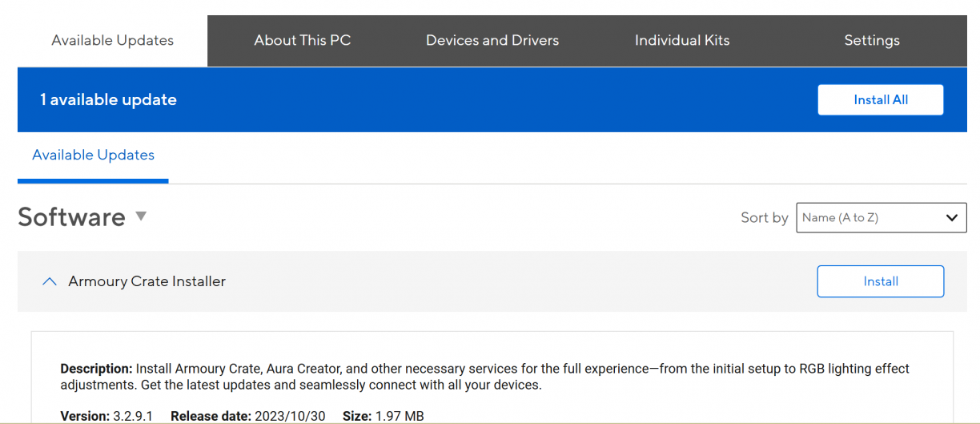Viewport: 980px width, 424px height.
Task: Install the Armoury Crate Installer update
Action: pos(880,281)
